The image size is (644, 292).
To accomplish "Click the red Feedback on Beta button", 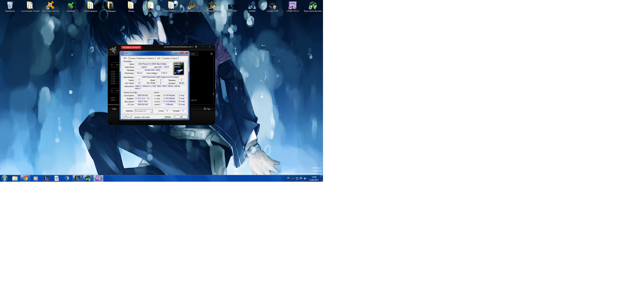I will [131, 47].
